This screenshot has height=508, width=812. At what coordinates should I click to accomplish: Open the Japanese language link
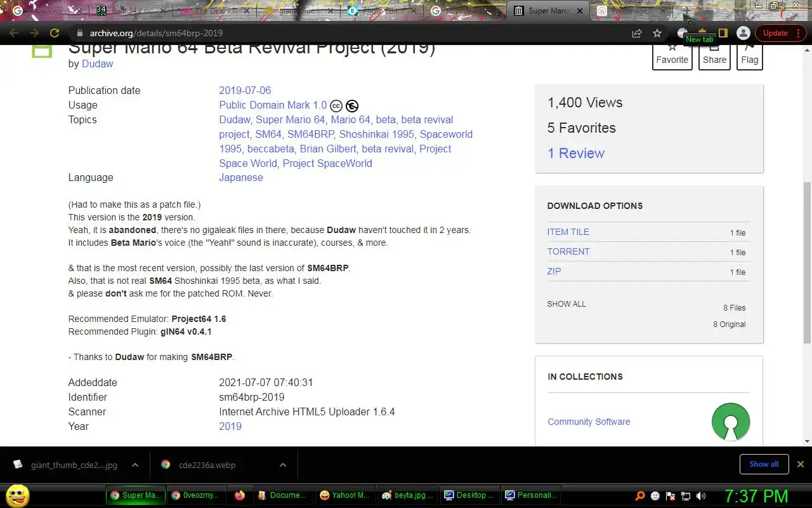tap(241, 177)
